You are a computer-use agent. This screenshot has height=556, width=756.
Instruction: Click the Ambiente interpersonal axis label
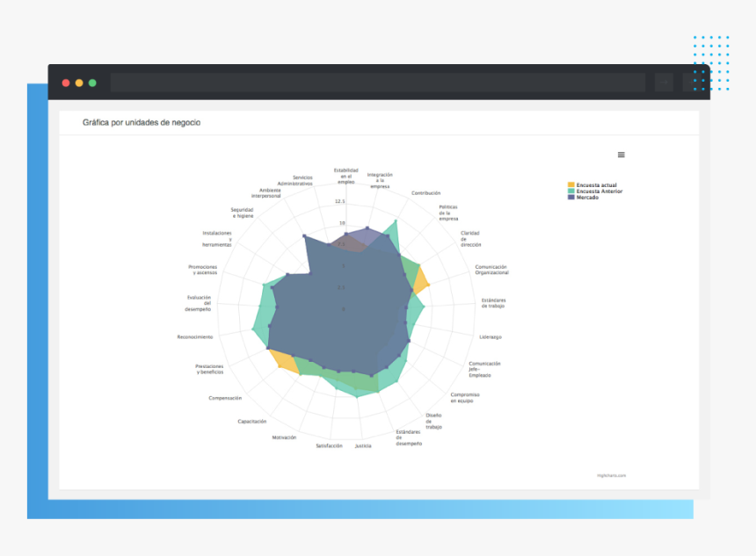(266, 193)
